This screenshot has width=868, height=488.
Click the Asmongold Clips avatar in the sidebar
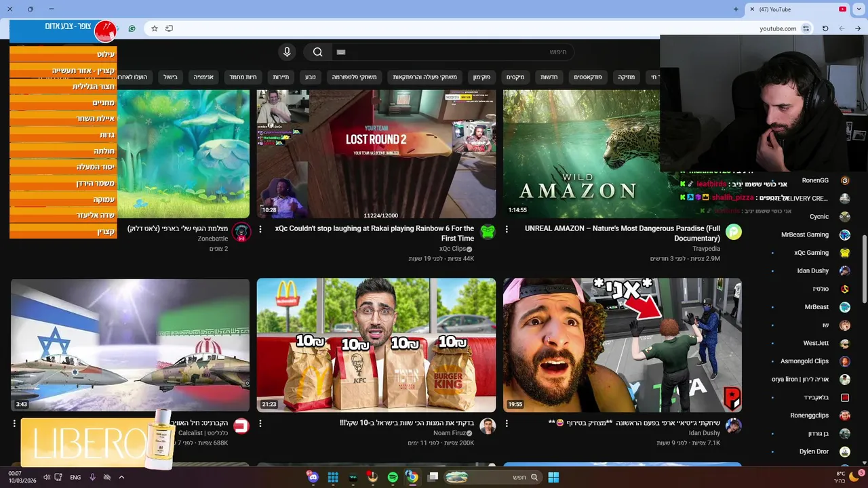845,361
